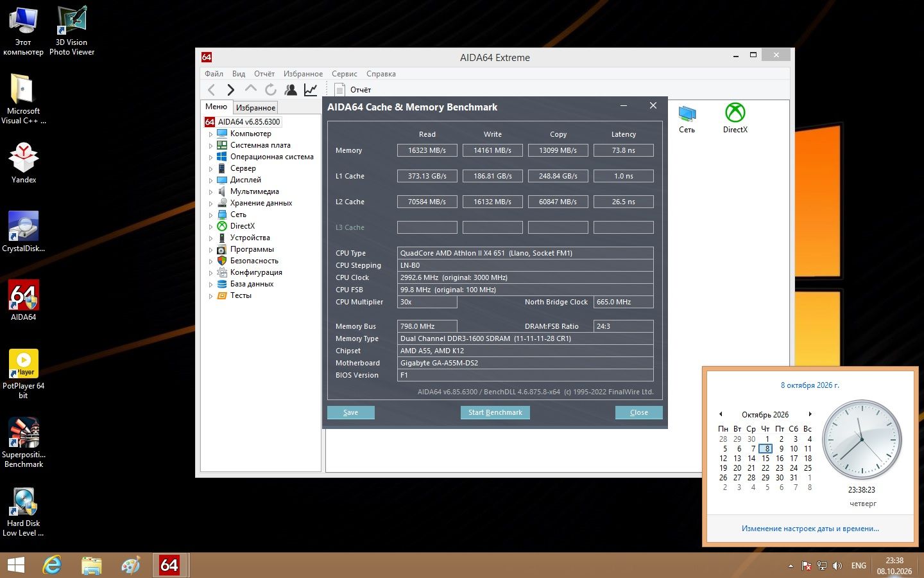Select October 15 in the calendar
This screenshot has width=924, height=578.
(766, 459)
